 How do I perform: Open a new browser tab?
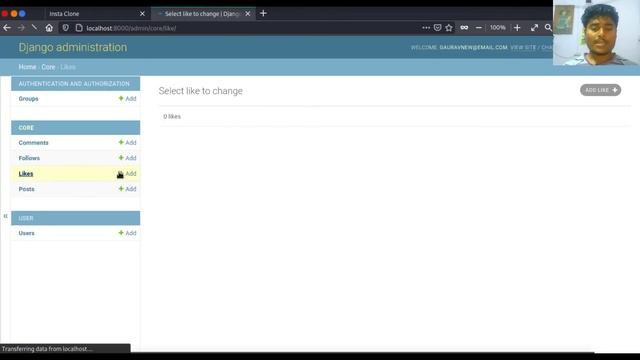263,13
